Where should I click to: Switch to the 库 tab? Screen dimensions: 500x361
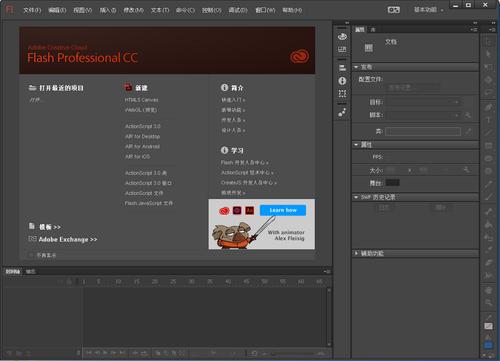click(373, 30)
